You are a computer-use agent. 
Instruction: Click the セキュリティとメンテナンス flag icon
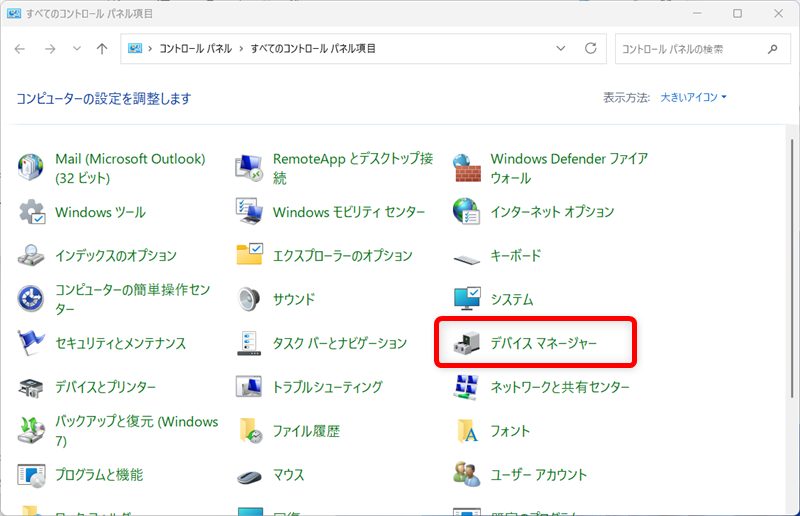(x=31, y=342)
